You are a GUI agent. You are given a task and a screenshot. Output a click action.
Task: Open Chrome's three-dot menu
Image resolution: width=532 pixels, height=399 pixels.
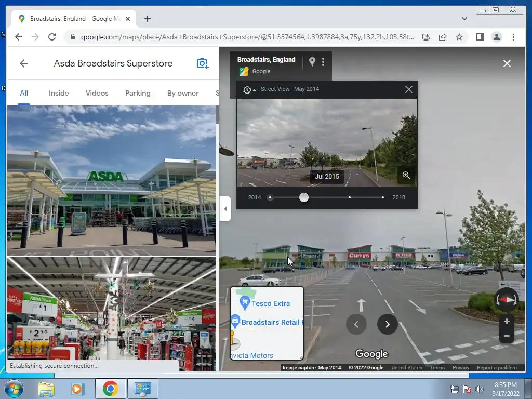tap(513, 37)
